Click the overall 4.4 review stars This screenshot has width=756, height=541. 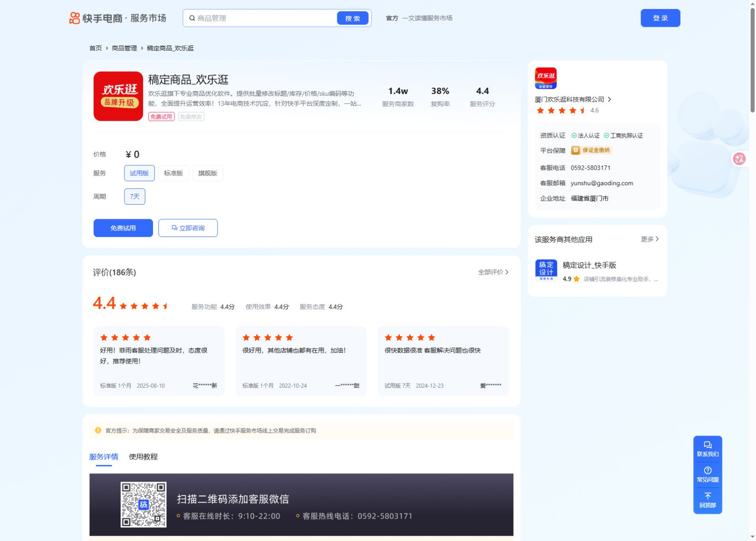pyautogui.click(x=144, y=306)
